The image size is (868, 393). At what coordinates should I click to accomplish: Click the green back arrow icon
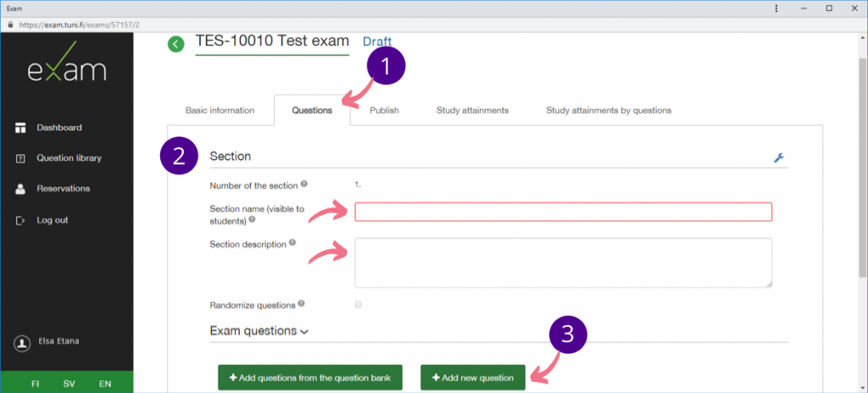tap(175, 44)
